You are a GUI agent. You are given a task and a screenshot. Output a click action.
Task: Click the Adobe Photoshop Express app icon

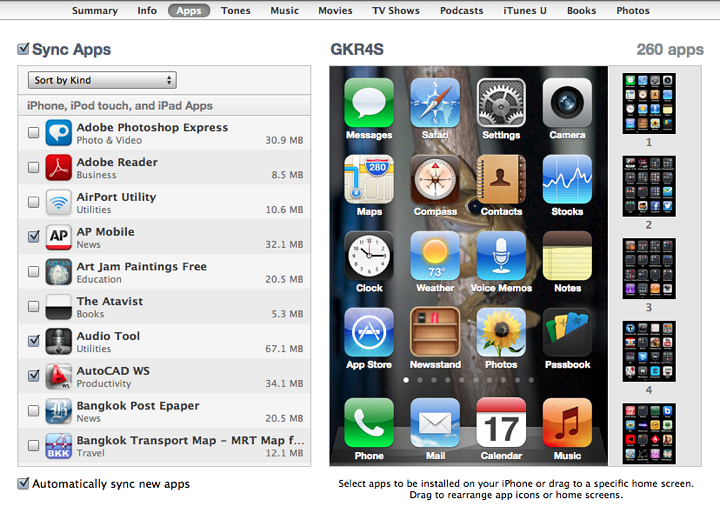[x=58, y=133]
